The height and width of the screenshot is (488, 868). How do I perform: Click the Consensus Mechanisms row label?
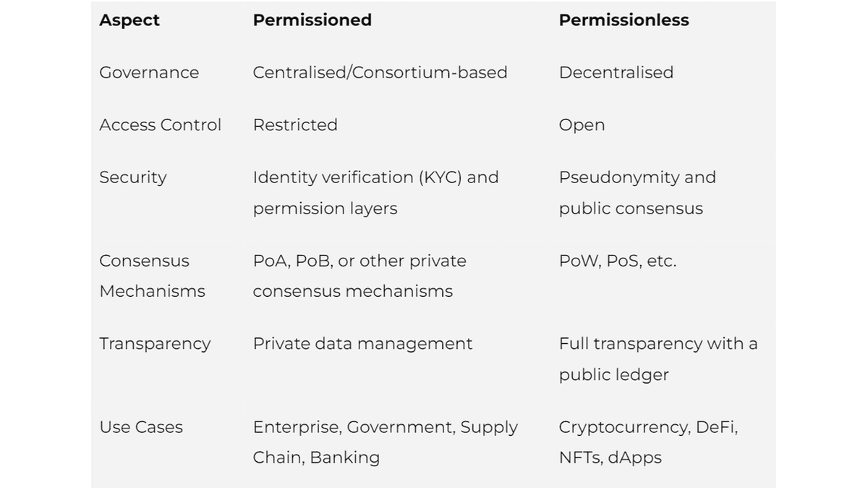pyautogui.click(x=152, y=276)
